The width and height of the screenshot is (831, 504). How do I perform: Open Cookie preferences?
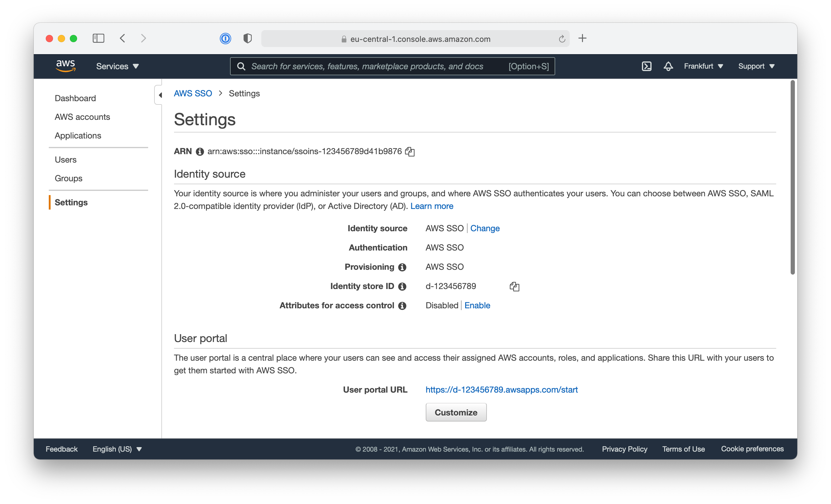click(752, 449)
